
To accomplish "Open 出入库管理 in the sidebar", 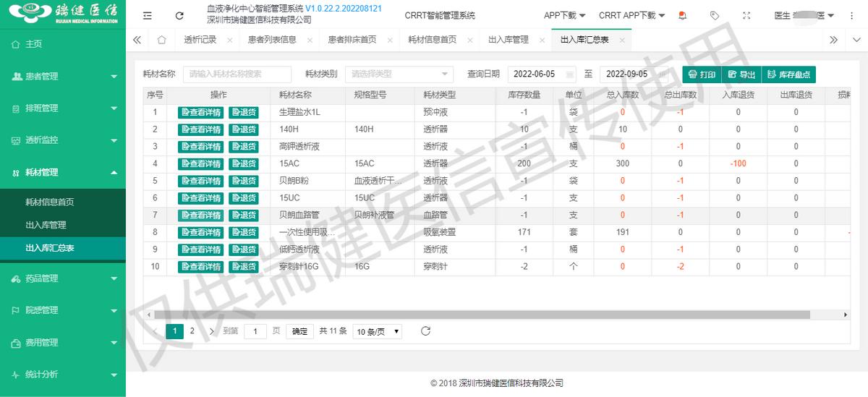I will pyautogui.click(x=63, y=225).
